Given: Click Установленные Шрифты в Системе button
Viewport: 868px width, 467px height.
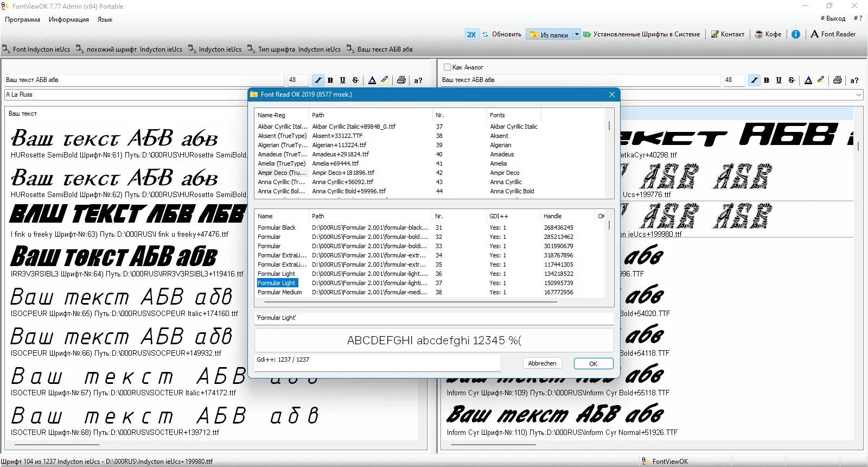Looking at the screenshot, I should click(x=641, y=34).
